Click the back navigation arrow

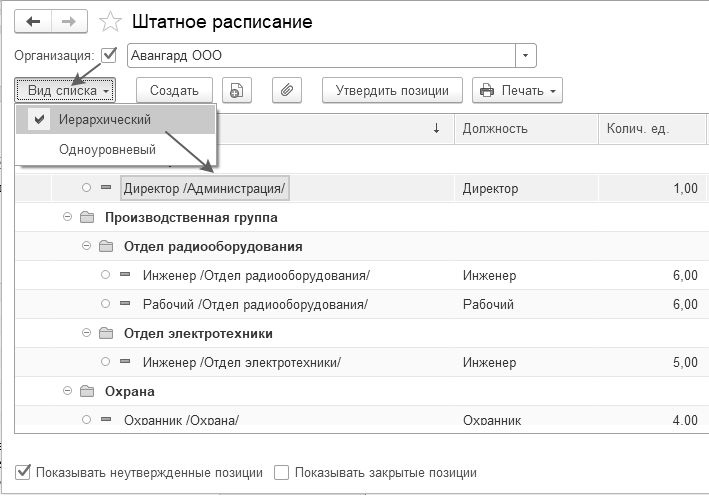[34, 21]
